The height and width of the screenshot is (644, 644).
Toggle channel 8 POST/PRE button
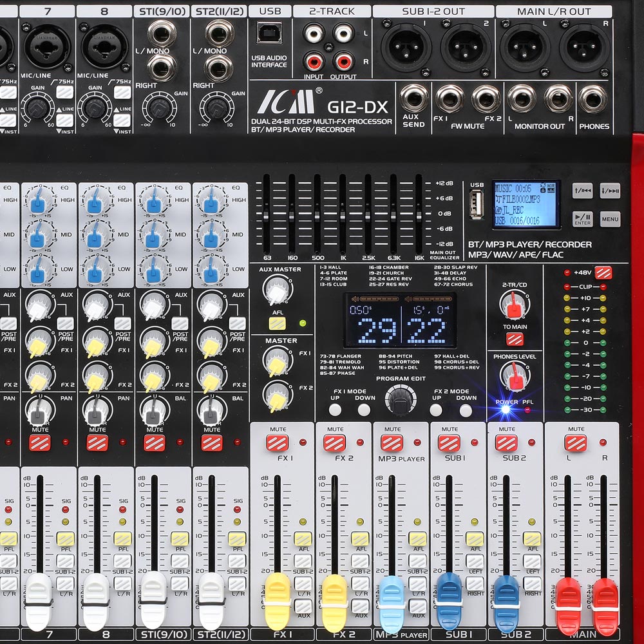tap(122, 324)
